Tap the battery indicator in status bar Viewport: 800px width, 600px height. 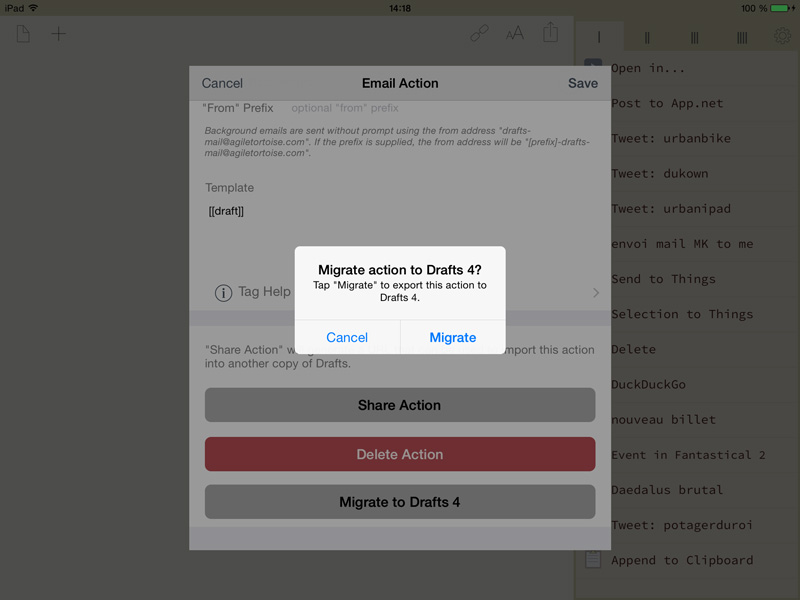(x=782, y=8)
